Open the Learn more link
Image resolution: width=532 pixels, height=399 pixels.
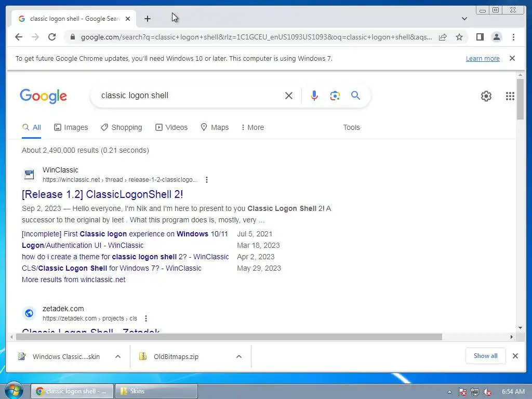point(483,58)
